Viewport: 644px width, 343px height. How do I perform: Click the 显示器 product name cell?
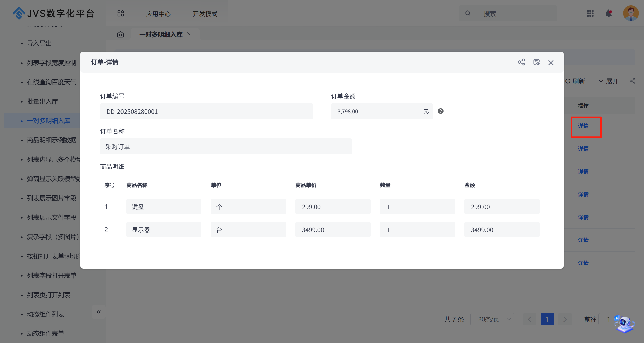click(x=164, y=230)
